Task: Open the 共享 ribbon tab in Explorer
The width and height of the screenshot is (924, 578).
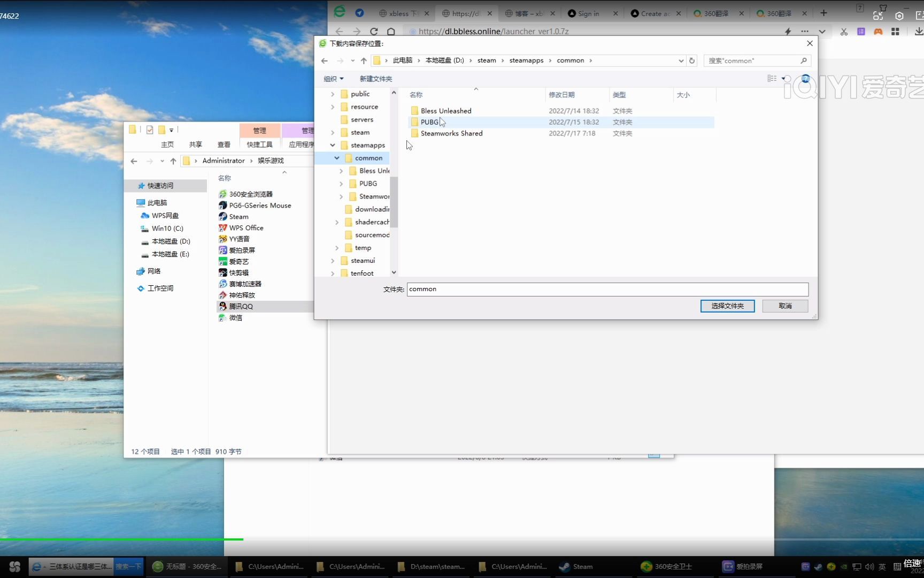Action: click(196, 144)
